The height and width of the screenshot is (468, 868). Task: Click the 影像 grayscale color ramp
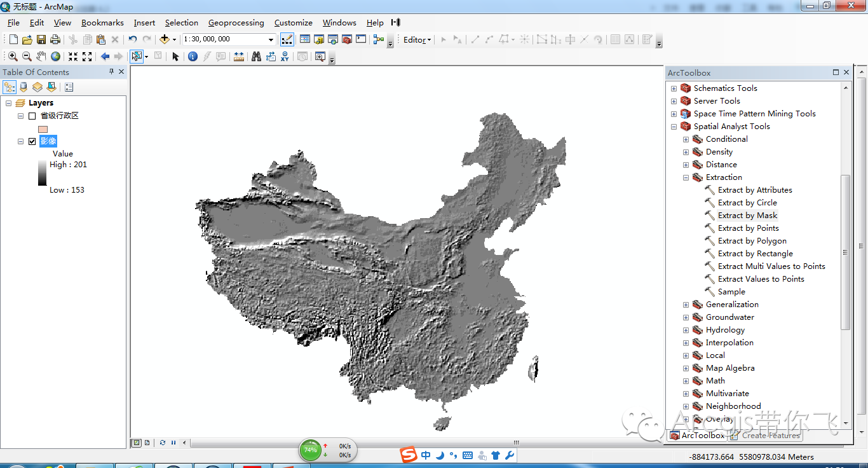[x=42, y=173]
